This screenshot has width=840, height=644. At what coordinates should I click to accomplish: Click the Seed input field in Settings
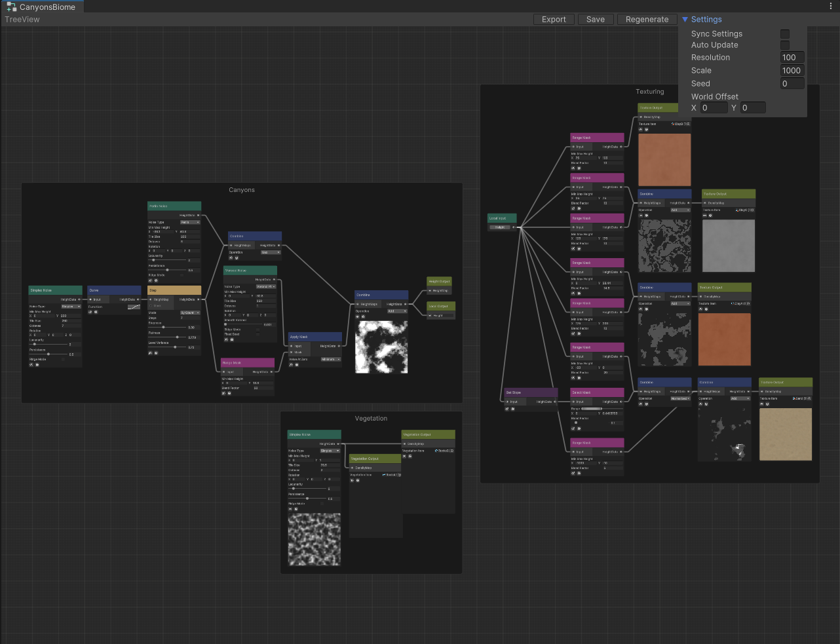[792, 83]
